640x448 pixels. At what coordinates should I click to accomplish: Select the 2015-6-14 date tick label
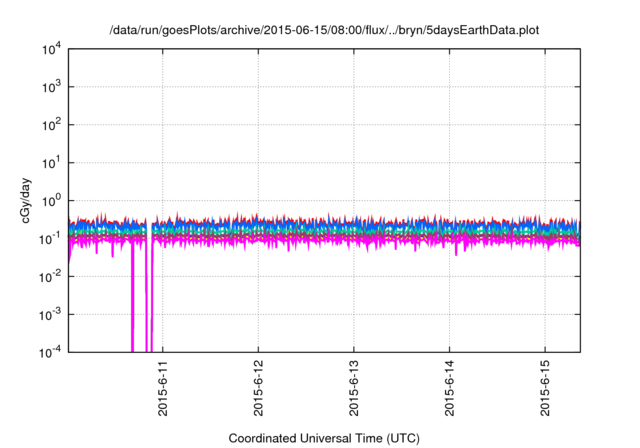[449, 388]
